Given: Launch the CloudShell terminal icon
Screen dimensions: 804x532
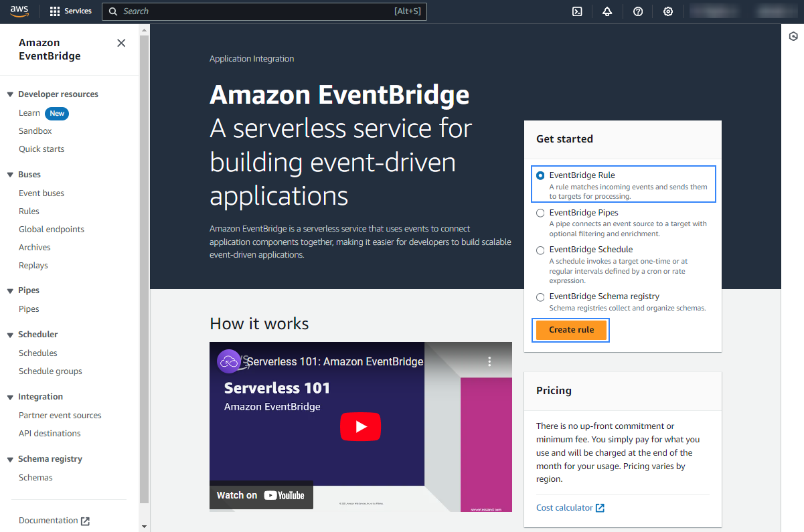Looking at the screenshot, I should pyautogui.click(x=576, y=11).
